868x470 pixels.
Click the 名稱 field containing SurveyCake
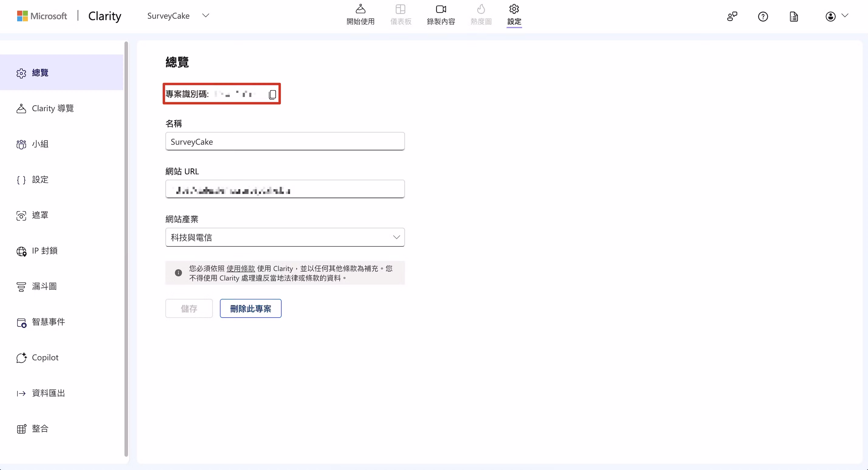pyautogui.click(x=285, y=141)
